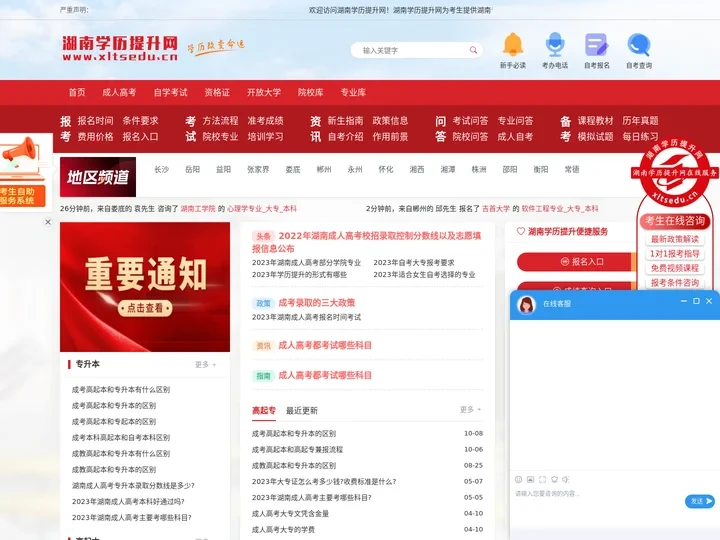Click the 报名入口 sub-nav link

pyautogui.click(x=140, y=137)
